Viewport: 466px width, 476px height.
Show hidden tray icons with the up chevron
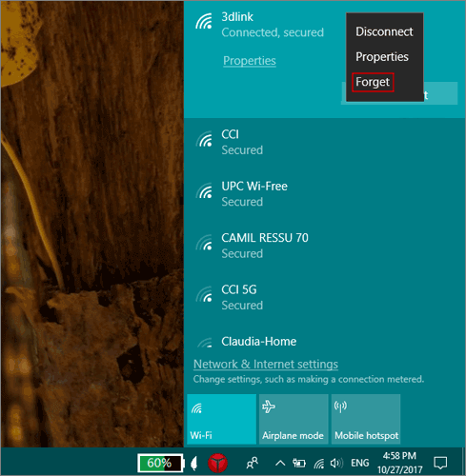(280, 464)
